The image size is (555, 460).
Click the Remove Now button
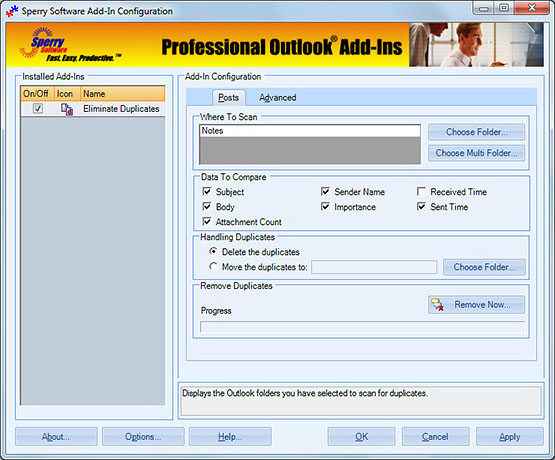tap(476, 305)
